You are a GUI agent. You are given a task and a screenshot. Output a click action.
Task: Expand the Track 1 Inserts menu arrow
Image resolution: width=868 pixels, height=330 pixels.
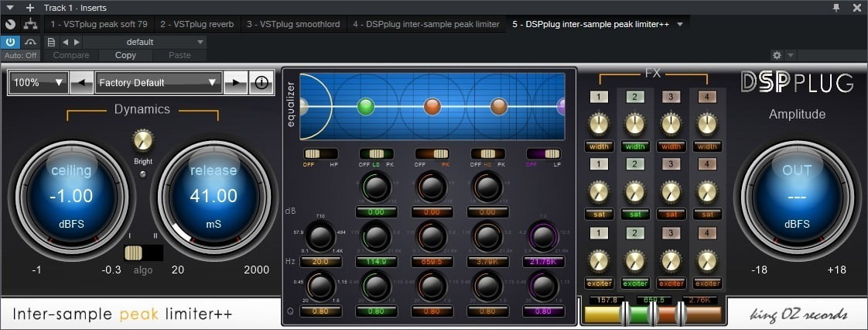pos(10,8)
